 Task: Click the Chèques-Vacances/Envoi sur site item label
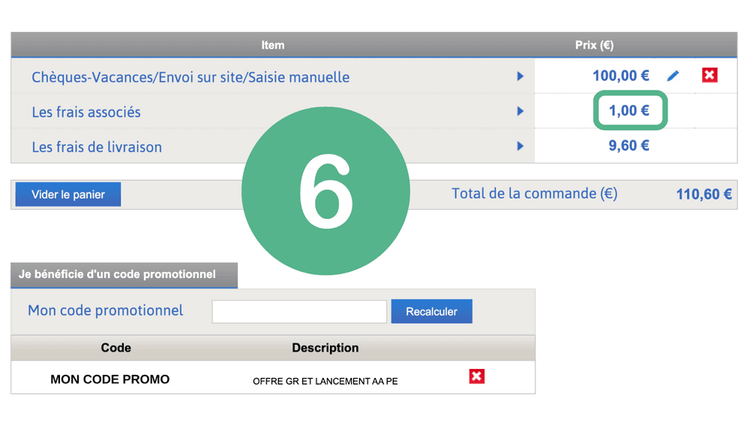pos(190,77)
